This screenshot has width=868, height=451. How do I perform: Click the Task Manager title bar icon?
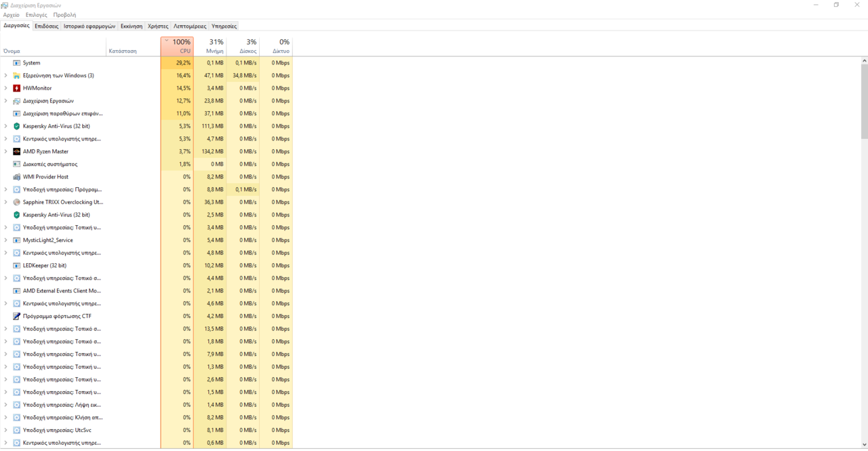5,5
